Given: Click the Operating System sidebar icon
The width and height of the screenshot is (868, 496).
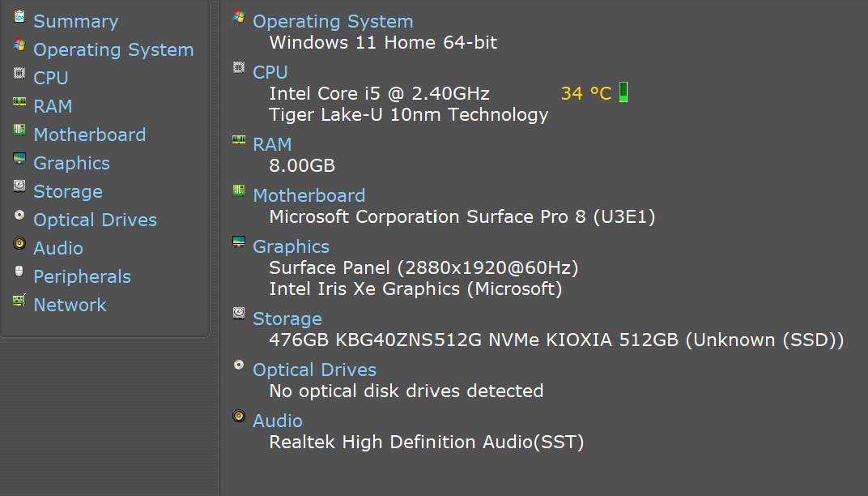Looking at the screenshot, I should click(x=19, y=46).
